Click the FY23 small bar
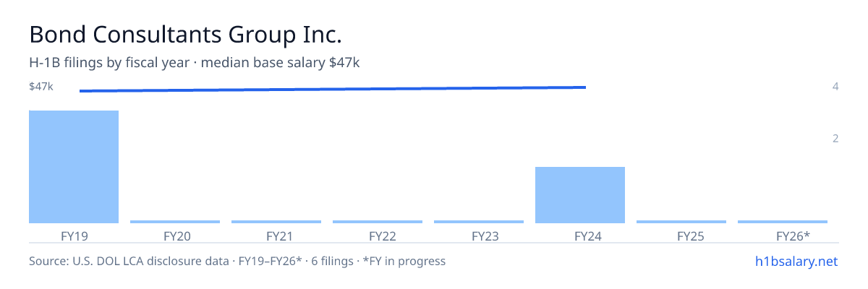Viewport: 868px width, 289px height. coord(479,222)
